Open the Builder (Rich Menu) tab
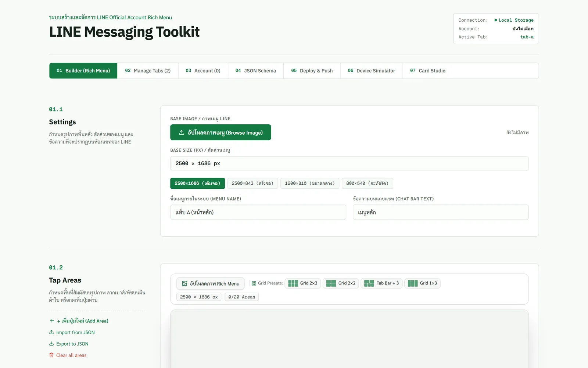Screen dimensions: 588x368 tap(83, 71)
